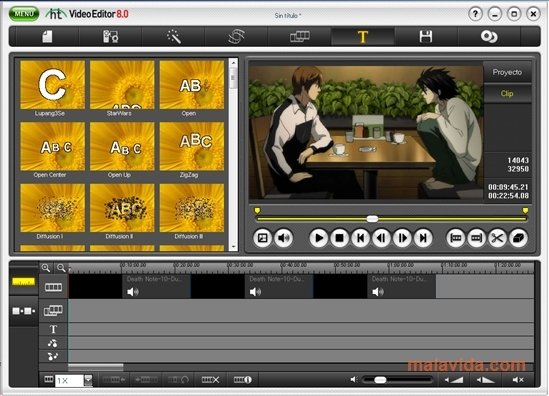Click the Save floppy disk icon
This screenshot has height=396, width=549.
(426, 36)
